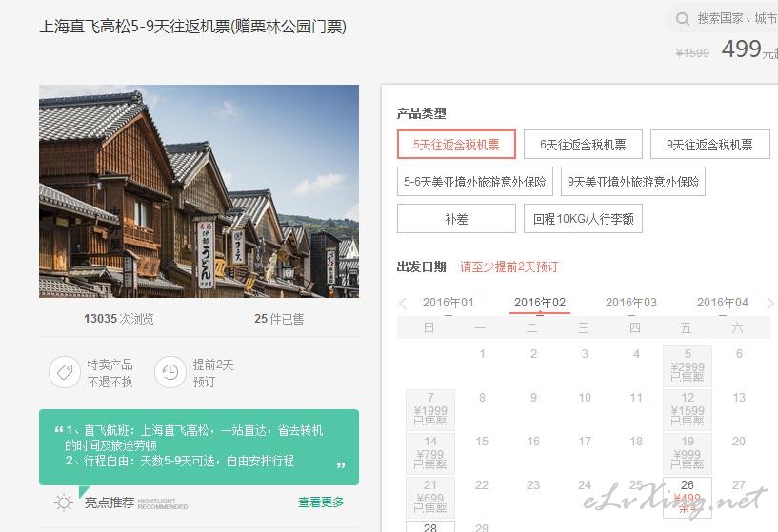Click sold-out February 21 date ¥699
This screenshot has width=778, height=532.
coord(430,498)
